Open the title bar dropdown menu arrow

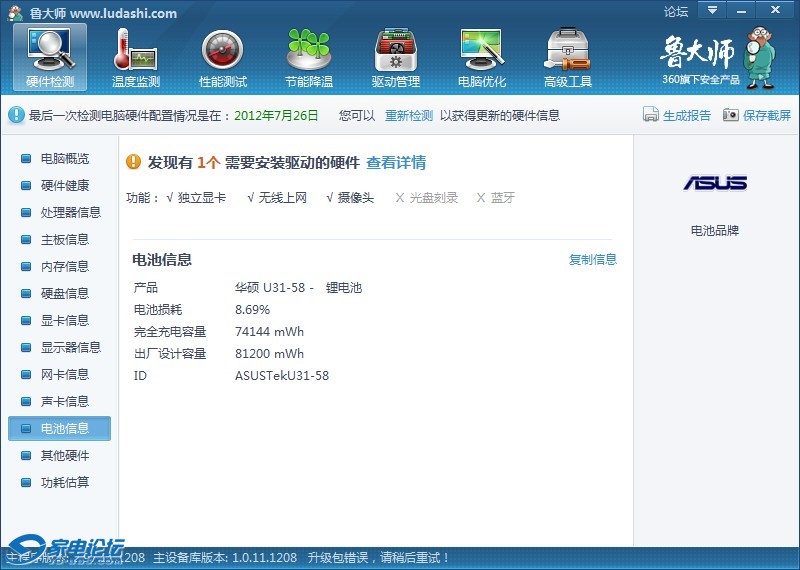point(712,10)
